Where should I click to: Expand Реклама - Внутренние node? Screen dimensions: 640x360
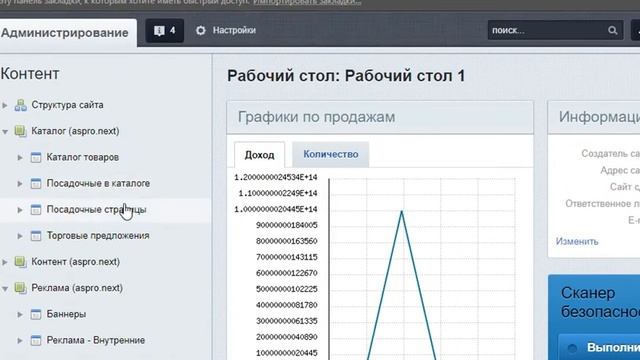pyautogui.click(x=20, y=340)
